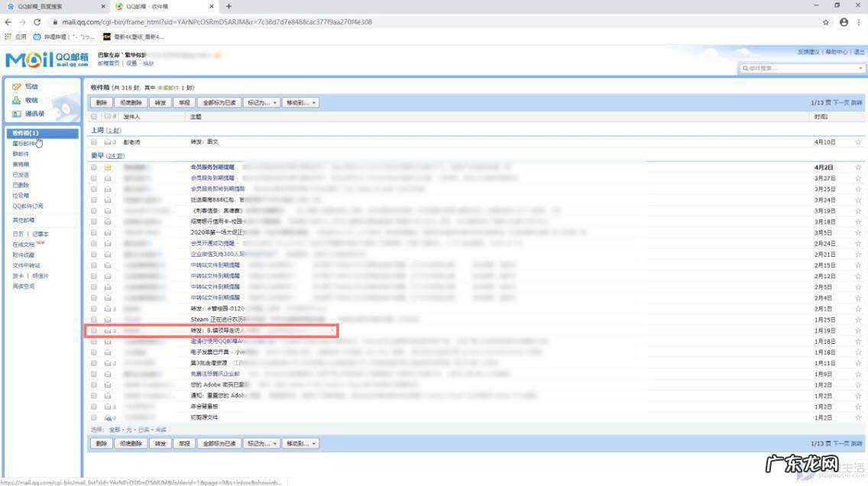Star the 4月2日 email

(858, 167)
